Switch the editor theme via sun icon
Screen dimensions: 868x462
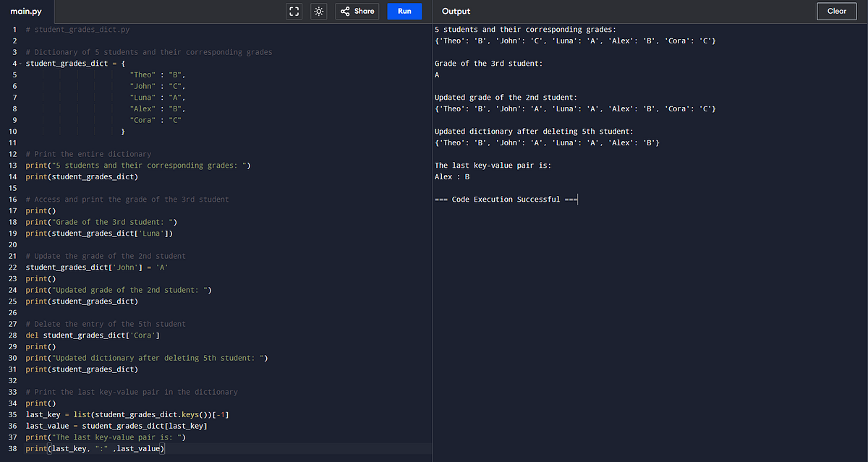tap(318, 11)
